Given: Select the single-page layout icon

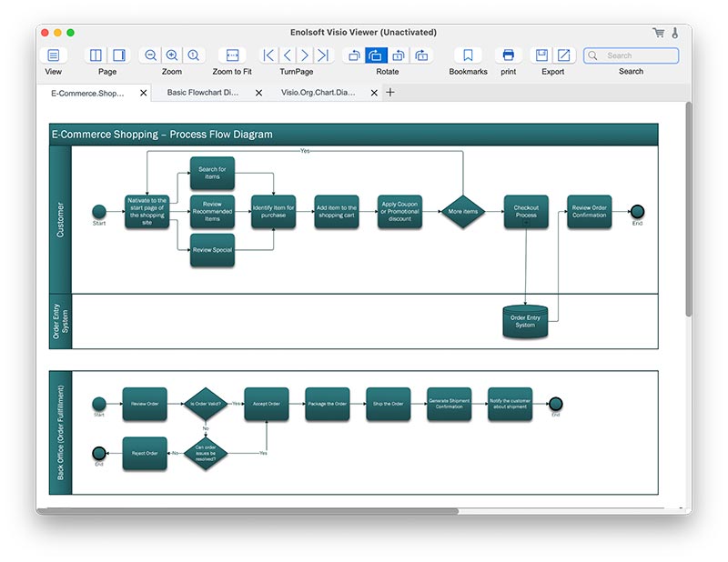Looking at the screenshot, I should pos(118,55).
